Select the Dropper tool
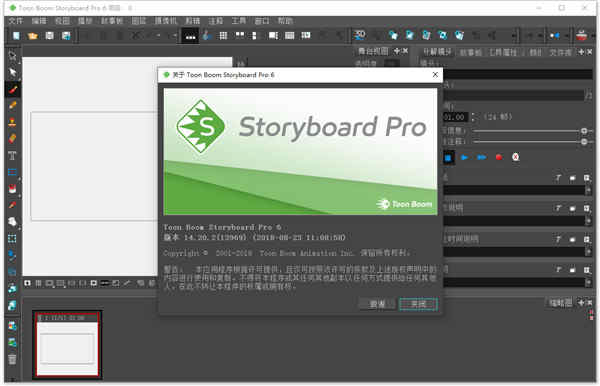600x386 pixels. point(12,205)
